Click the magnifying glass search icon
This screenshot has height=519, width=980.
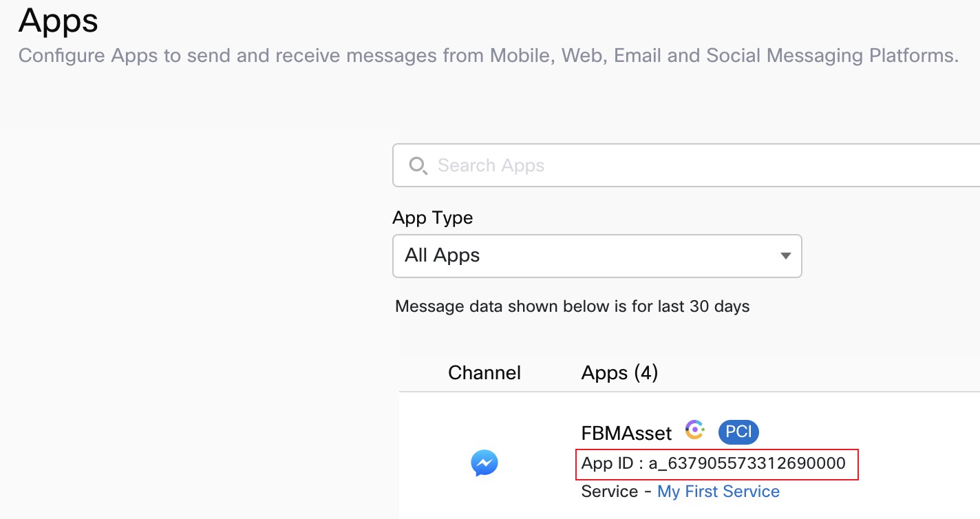click(x=417, y=166)
